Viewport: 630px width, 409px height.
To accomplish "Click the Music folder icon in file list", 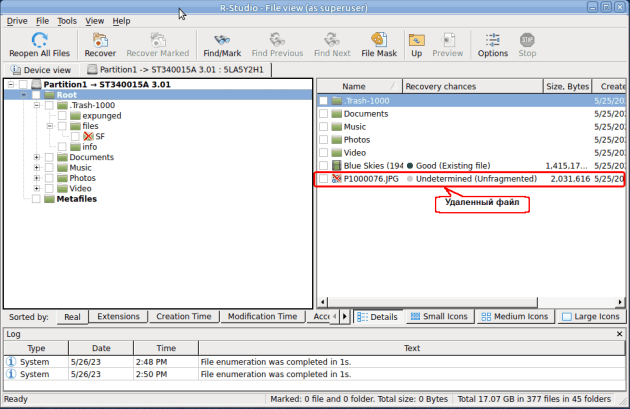I will click(x=337, y=127).
